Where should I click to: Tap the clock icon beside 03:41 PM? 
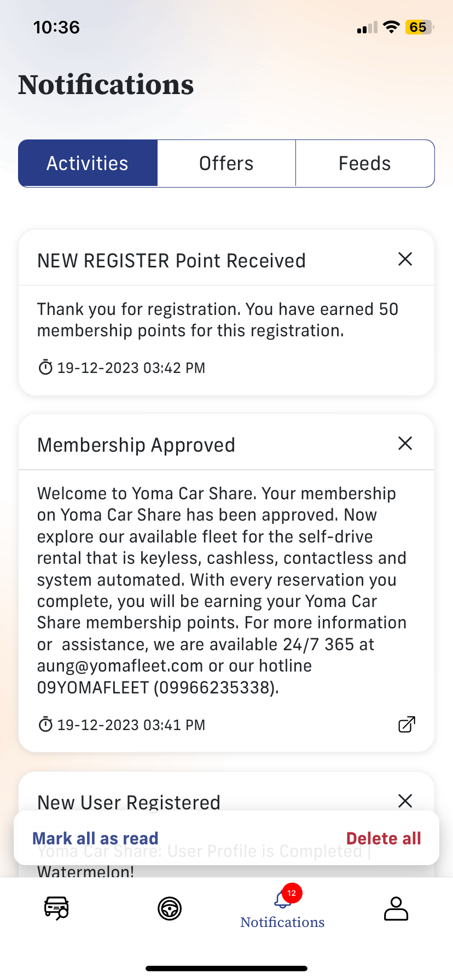click(45, 725)
